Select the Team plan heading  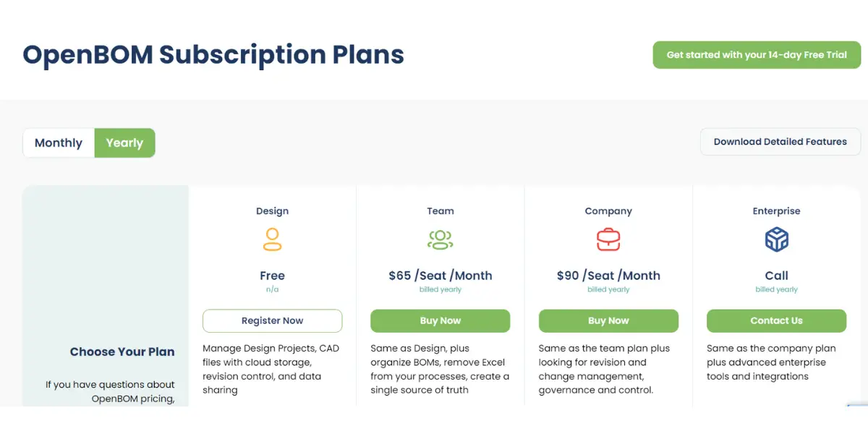(441, 211)
